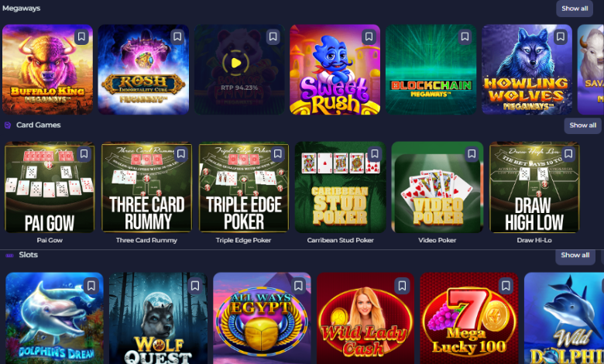This screenshot has height=364, width=604.
Task: Show all Card Games
Action: [x=582, y=125]
